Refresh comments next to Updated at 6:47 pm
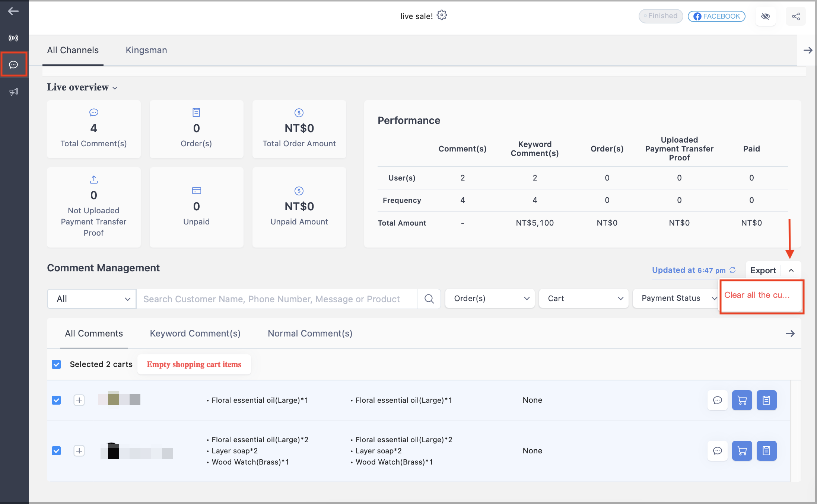This screenshot has width=817, height=504. [x=732, y=270]
